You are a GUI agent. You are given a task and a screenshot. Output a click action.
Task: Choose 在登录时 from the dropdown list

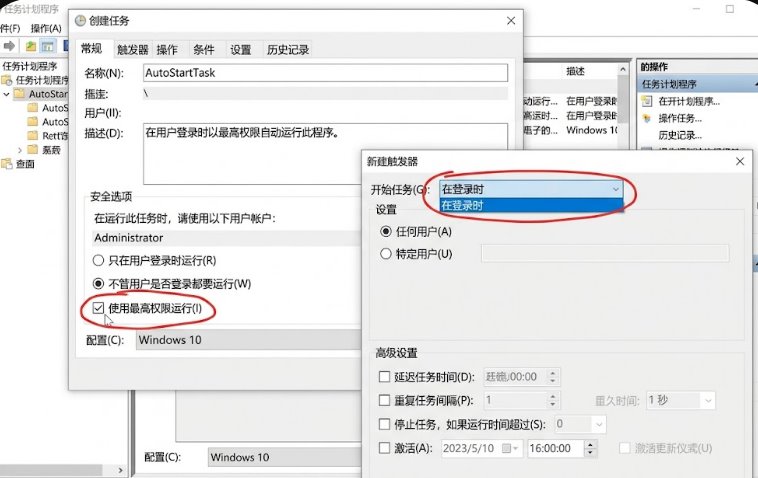[x=531, y=205]
